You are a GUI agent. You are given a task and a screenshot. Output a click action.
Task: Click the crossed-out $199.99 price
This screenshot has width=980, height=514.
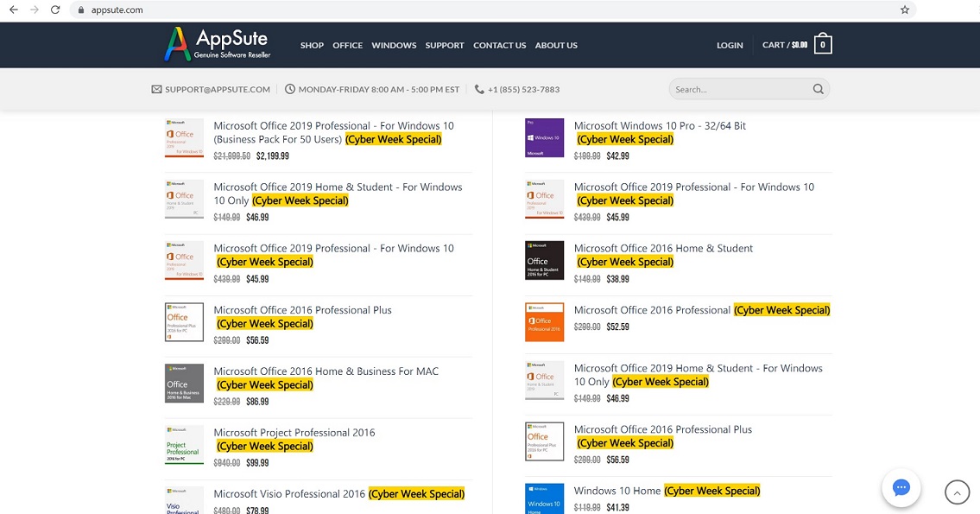click(x=587, y=156)
